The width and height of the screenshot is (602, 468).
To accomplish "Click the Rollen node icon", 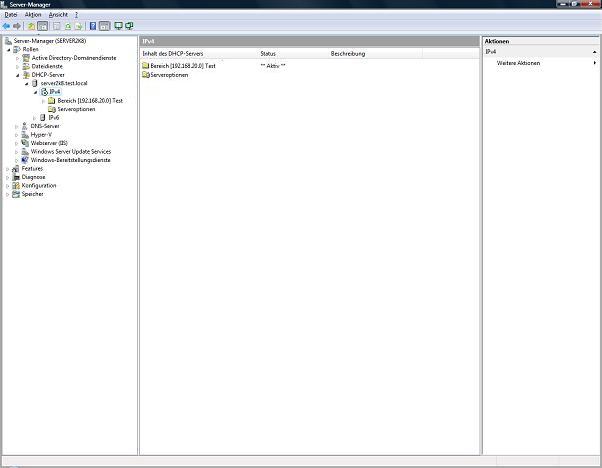I will tap(17, 49).
